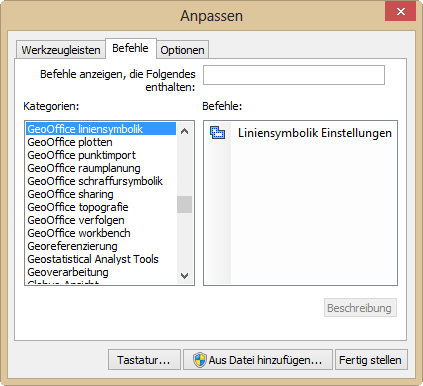Select Liniensymbolik Einstellungen command text
The width and height of the screenshot is (423, 386).
(315, 133)
